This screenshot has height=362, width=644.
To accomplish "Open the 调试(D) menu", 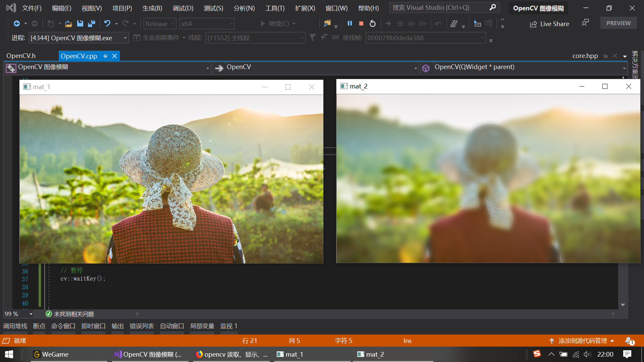I will 183,8.
